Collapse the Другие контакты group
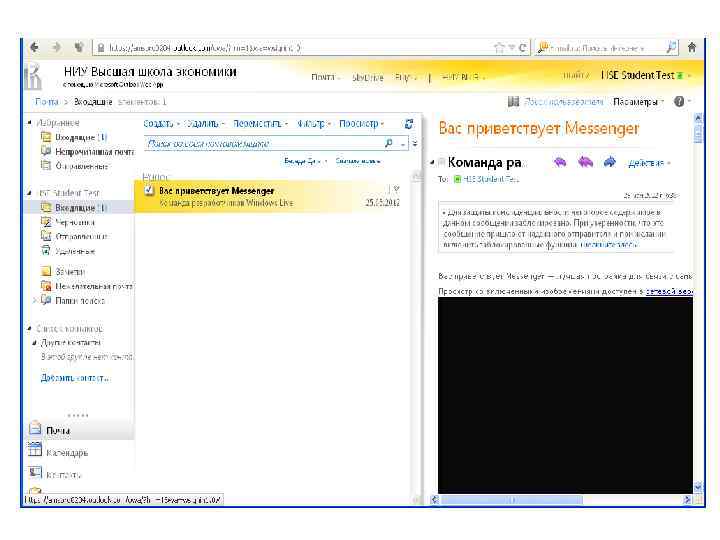Image resolution: width=720 pixels, height=540 pixels. 35,343
